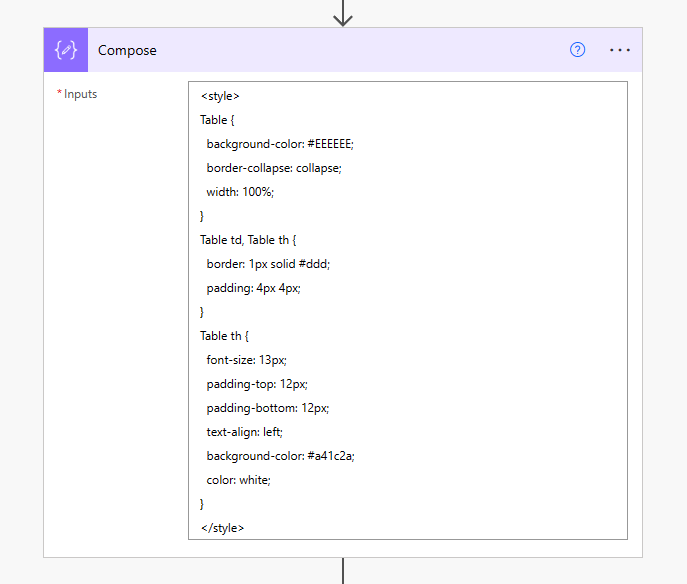The width and height of the screenshot is (687, 584).
Task: Click the Inputs field label
Action: tap(80, 94)
